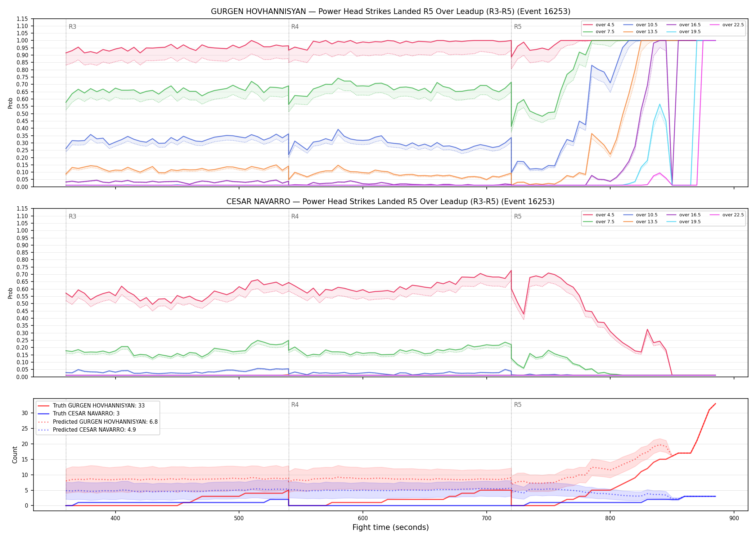Select 'over 10.5' in the Navarro chart legend
Screen dimensions: 756x540
coord(640,215)
